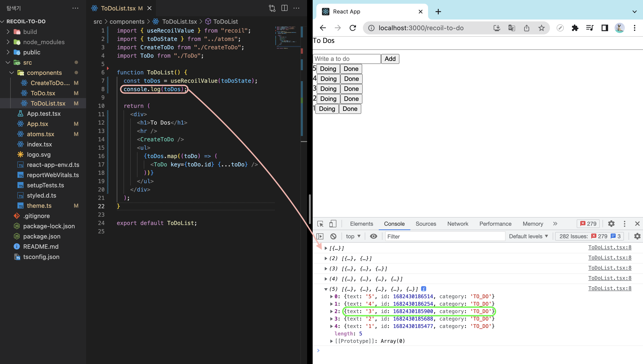Click the split editor right icon
The width and height of the screenshot is (643, 364).
[x=285, y=8]
